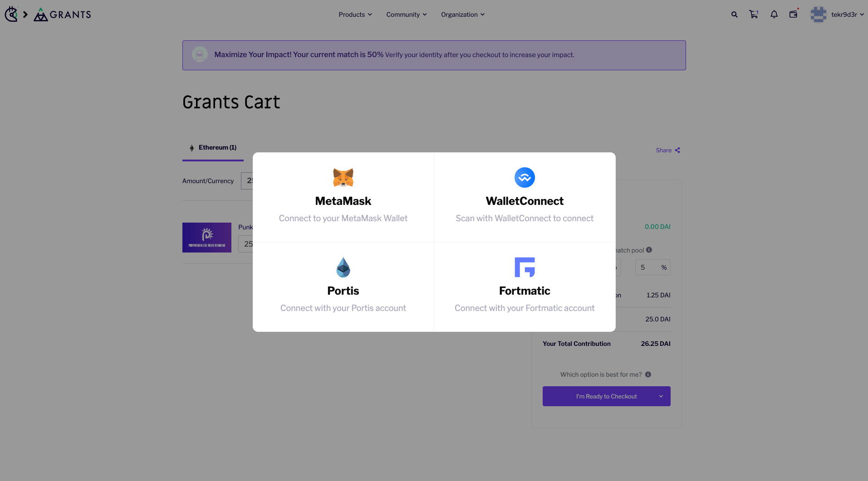Expand the Organization menu
Image resolution: width=868 pixels, height=481 pixels.
[463, 15]
